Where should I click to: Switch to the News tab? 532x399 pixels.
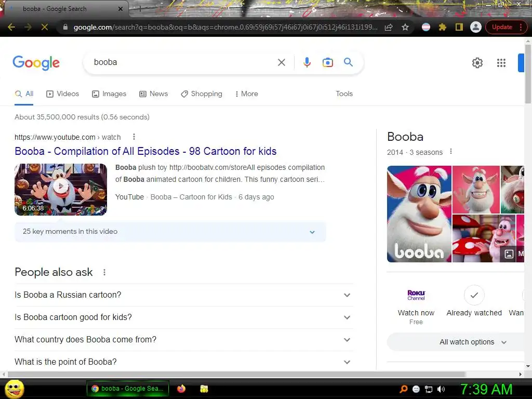click(x=154, y=94)
